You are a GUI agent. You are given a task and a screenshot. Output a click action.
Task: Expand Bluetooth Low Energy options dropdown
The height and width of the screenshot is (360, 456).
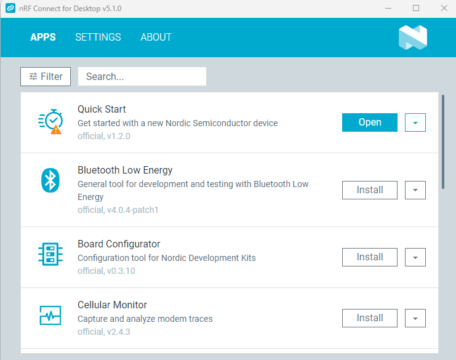(x=415, y=190)
